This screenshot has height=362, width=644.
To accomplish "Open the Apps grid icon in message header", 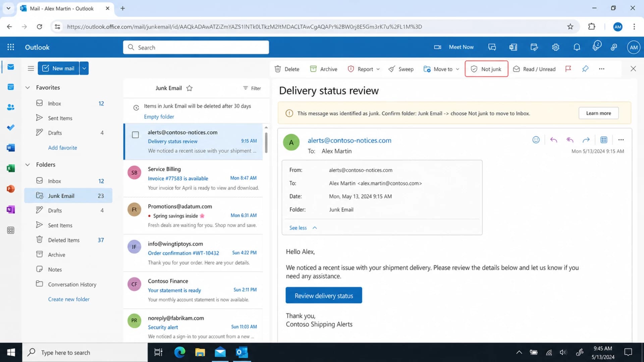I will [604, 140].
